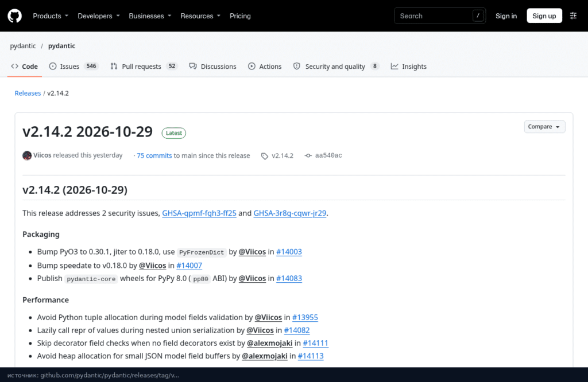Open advisory GHSA-qpmf-fqh3-ff25

coord(199,213)
